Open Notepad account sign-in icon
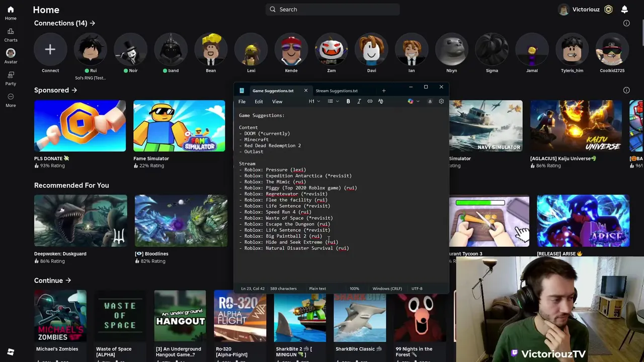The height and width of the screenshot is (362, 644). pyautogui.click(x=430, y=102)
